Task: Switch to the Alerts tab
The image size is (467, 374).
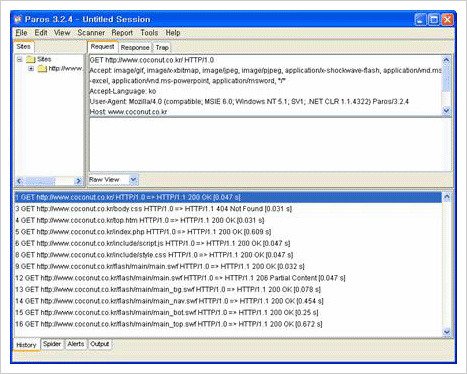Action: point(76,344)
